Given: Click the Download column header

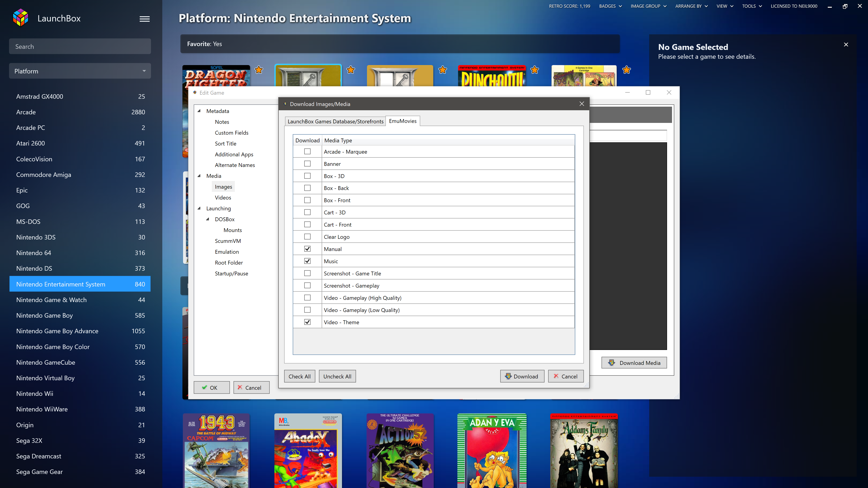Looking at the screenshot, I should click(x=307, y=141).
